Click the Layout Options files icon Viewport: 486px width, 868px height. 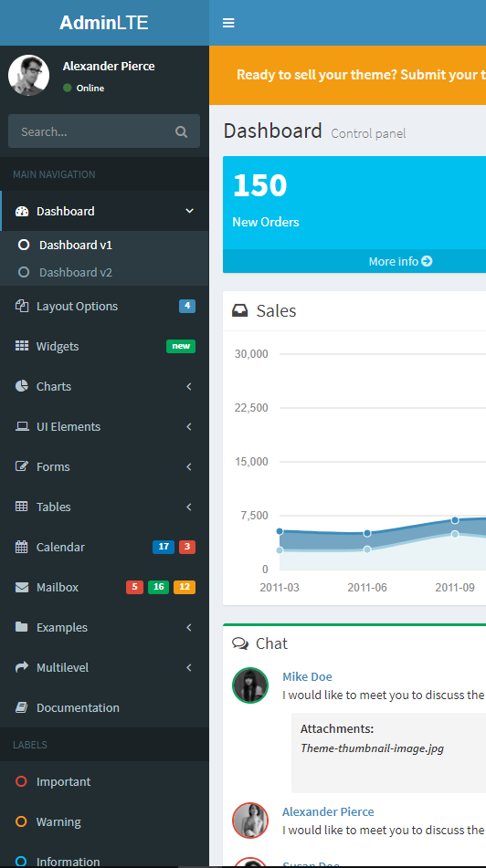tap(22, 306)
